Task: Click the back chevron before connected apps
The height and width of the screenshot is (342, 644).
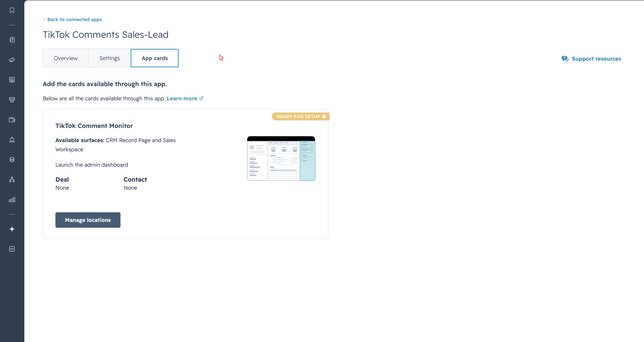Action: pyautogui.click(x=44, y=19)
